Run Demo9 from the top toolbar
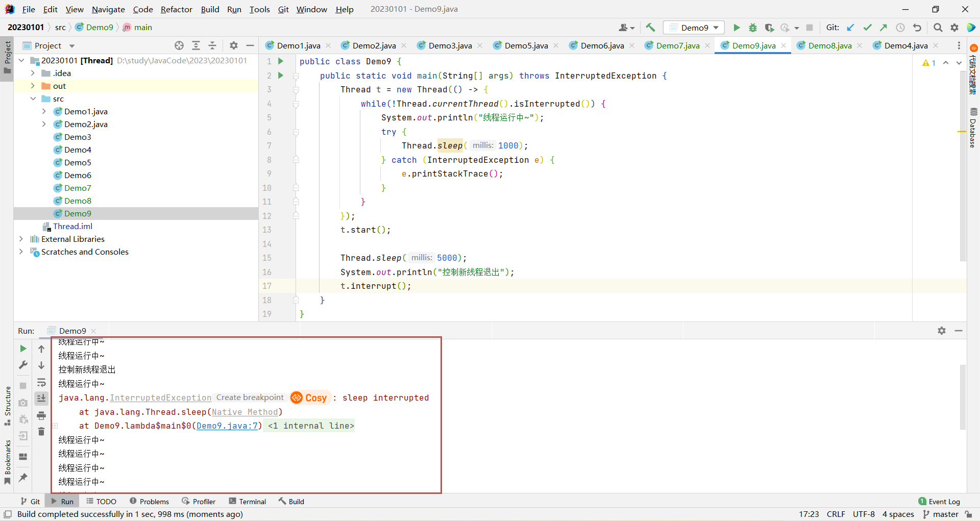 [x=736, y=28]
